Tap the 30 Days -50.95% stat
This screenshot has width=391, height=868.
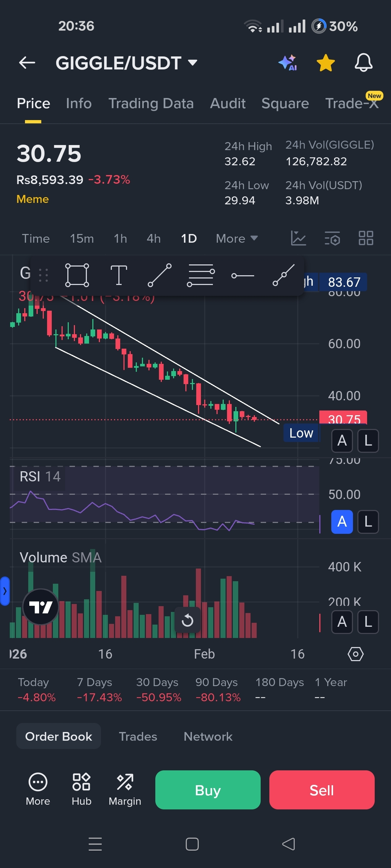[x=159, y=690]
